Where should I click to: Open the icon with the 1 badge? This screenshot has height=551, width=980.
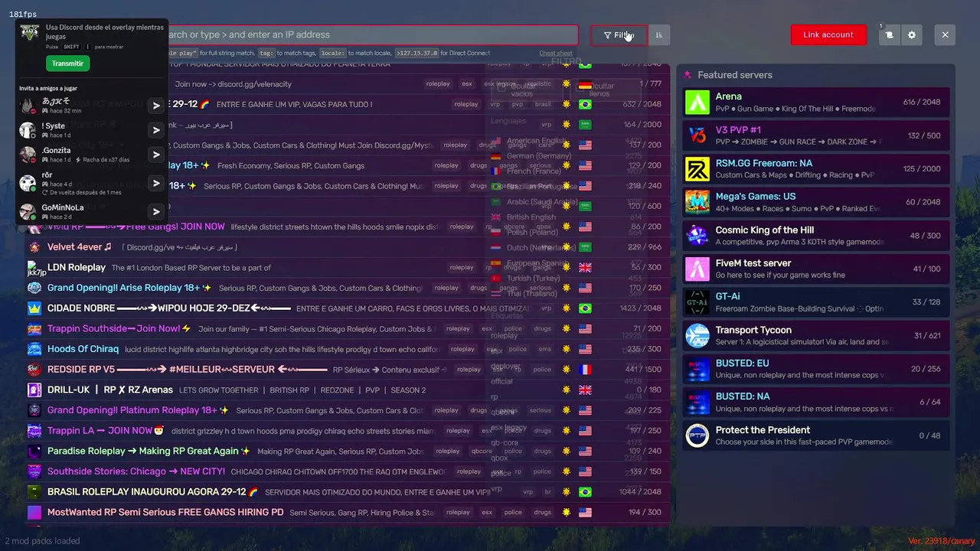tap(889, 34)
